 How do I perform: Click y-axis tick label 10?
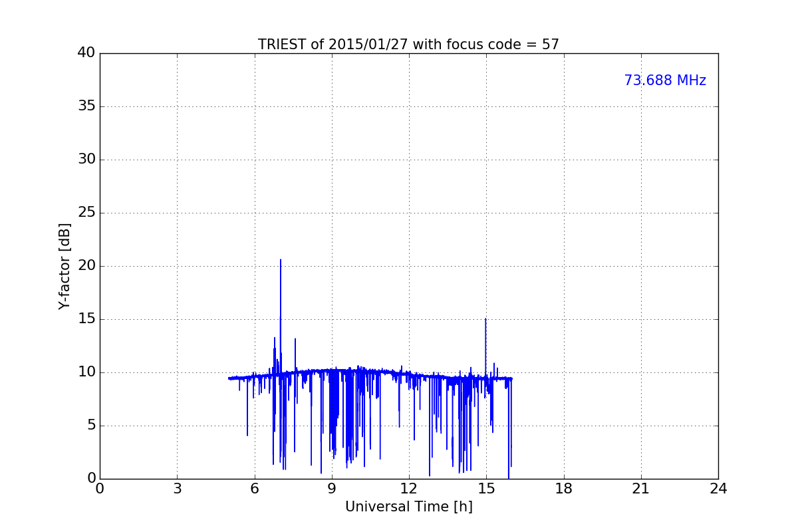tap(86, 372)
